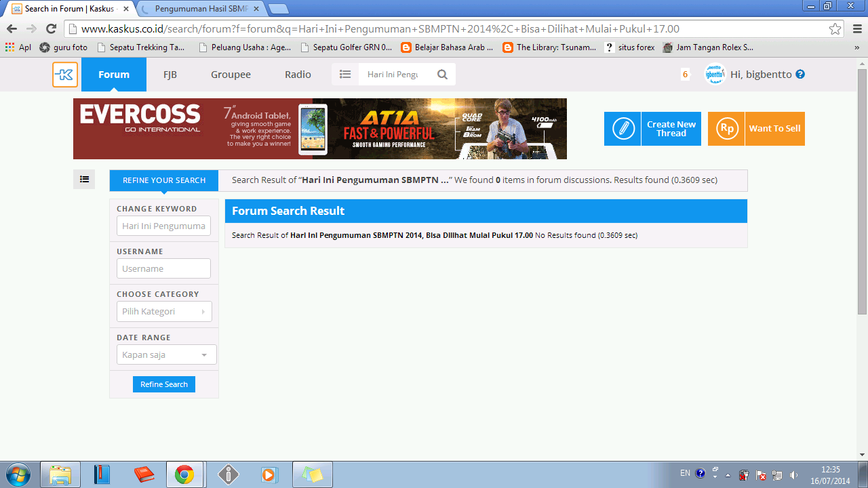Image resolution: width=868 pixels, height=488 pixels.
Task: Click the Change Keyword input field
Action: 163,226
